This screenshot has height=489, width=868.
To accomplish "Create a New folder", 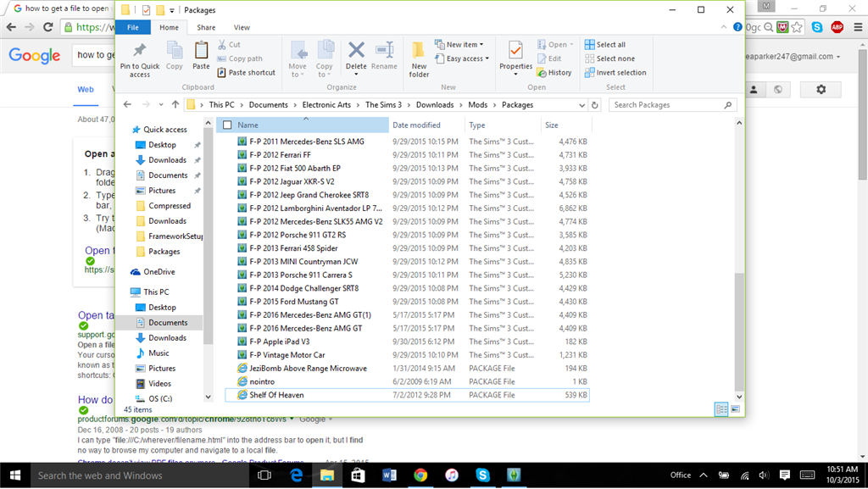I will point(419,59).
